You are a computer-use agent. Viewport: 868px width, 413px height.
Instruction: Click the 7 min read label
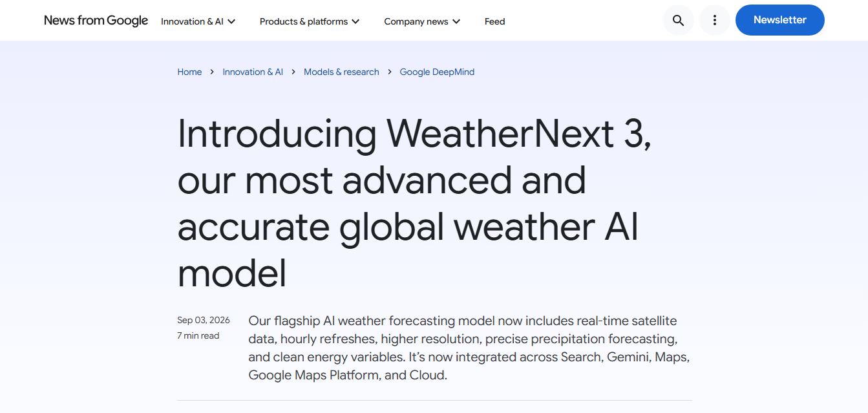pos(198,335)
